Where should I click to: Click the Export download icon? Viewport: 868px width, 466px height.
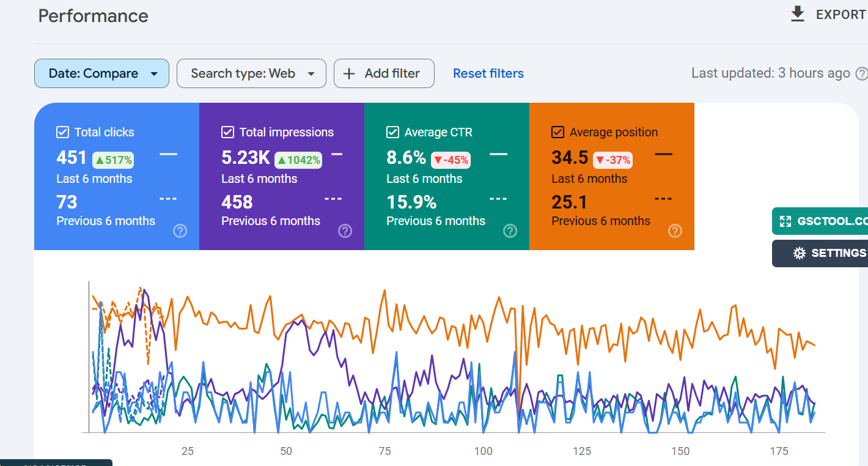pos(798,14)
